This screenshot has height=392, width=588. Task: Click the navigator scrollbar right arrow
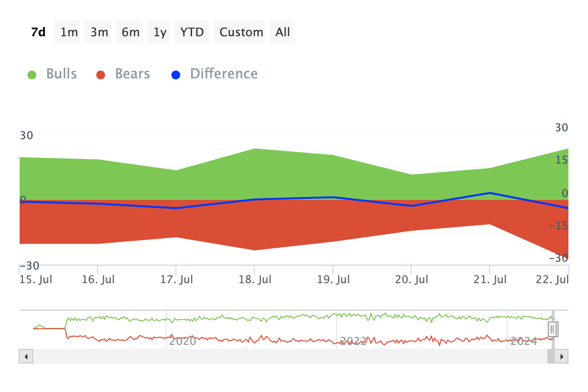562,356
